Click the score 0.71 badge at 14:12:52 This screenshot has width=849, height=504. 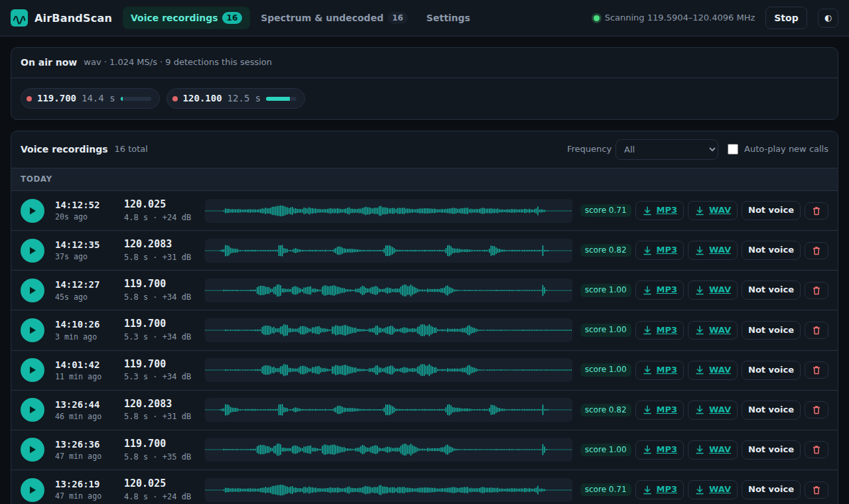click(606, 210)
